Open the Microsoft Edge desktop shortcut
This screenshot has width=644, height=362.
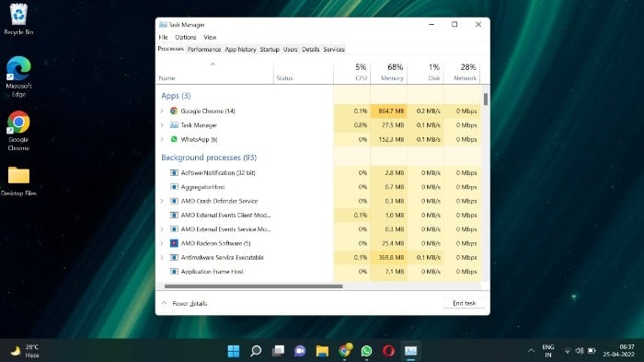pos(18,76)
